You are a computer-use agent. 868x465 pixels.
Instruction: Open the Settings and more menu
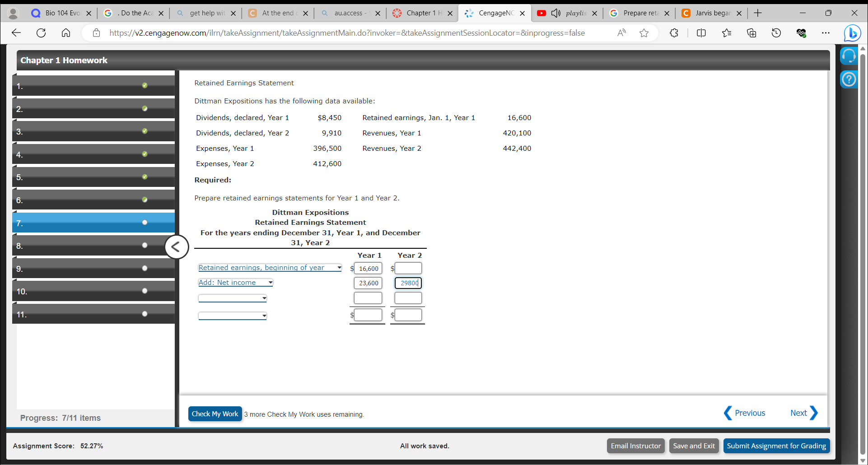(x=826, y=33)
